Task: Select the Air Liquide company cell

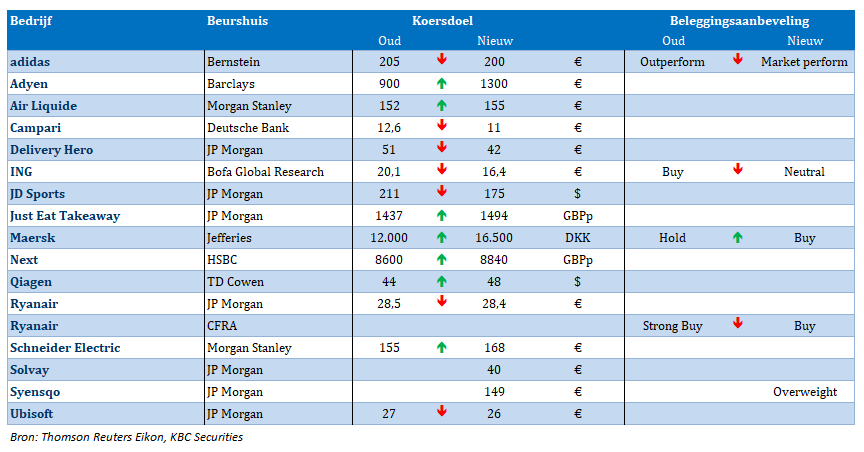Action: click(106, 106)
